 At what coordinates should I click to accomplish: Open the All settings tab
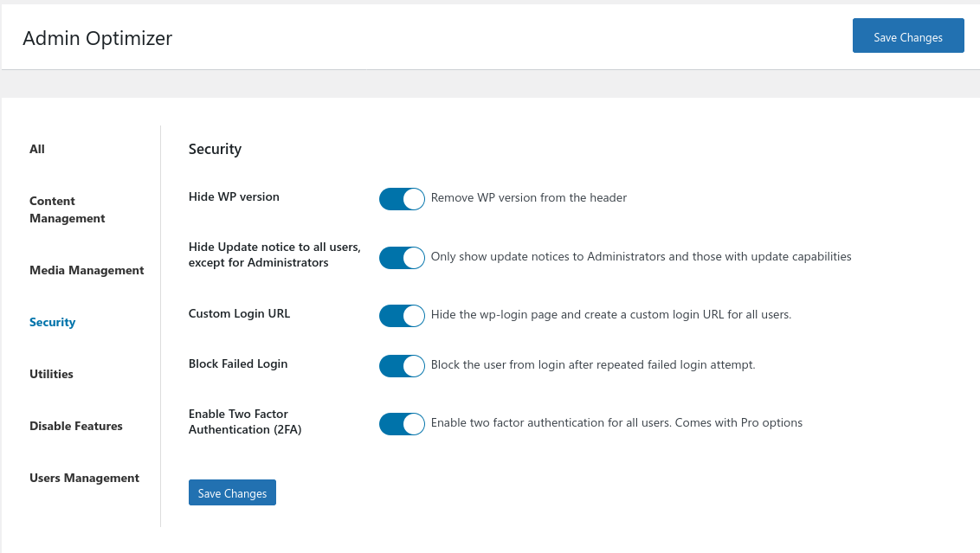tap(37, 149)
